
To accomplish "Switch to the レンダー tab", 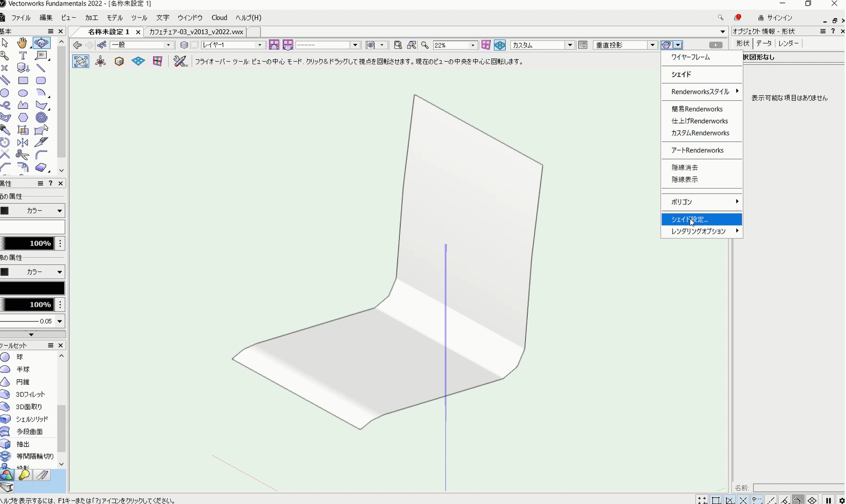I will 789,43.
